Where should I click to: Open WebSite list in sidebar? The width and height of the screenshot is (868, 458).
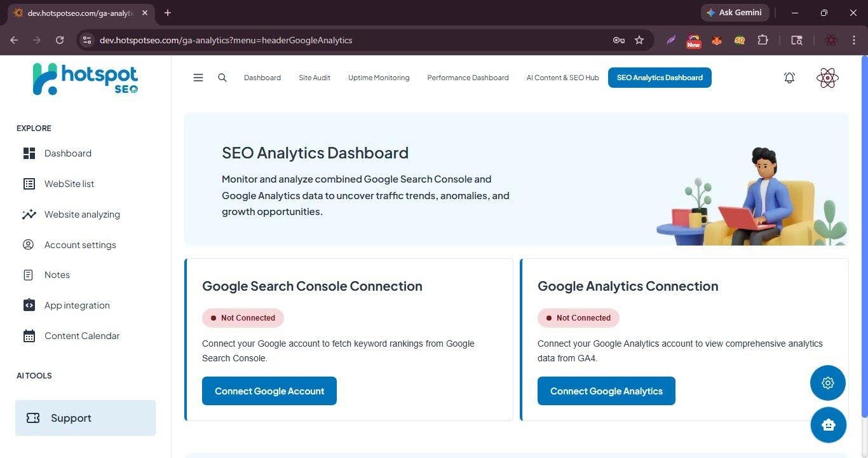tap(69, 184)
